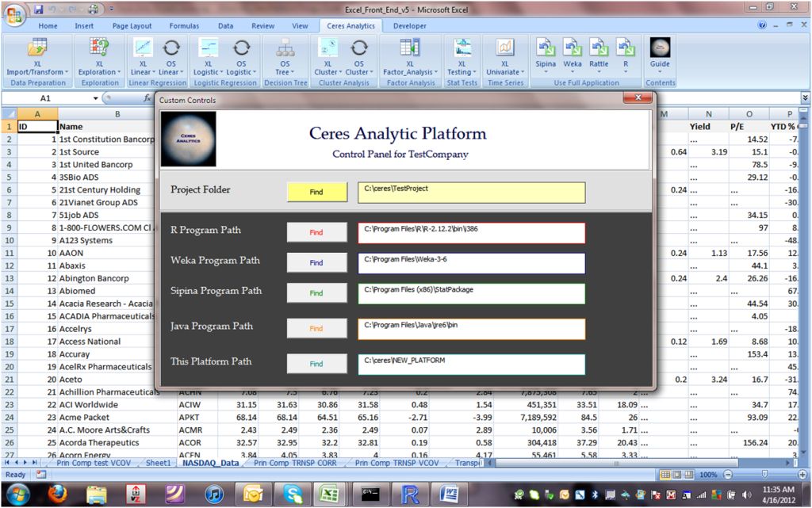This screenshot has width=812, height=508.
Task: Open the R program from the taskbar
Action: pos(410,495)
